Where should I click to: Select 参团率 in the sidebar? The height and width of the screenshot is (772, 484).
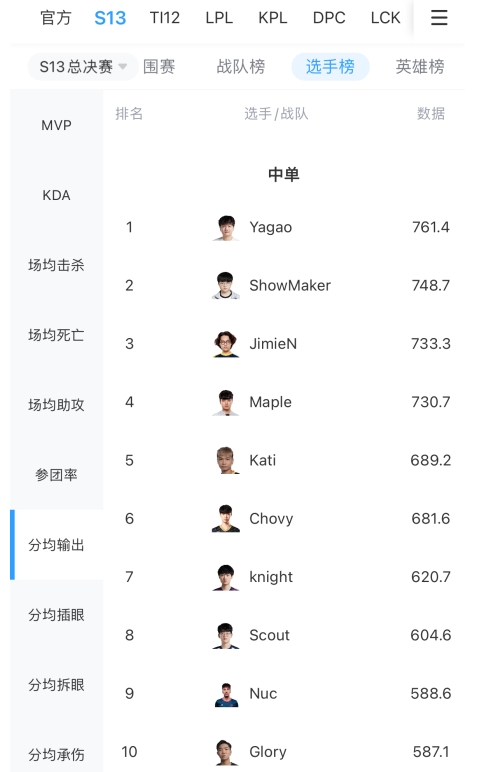pyautogui.click(x=56, y=475)
